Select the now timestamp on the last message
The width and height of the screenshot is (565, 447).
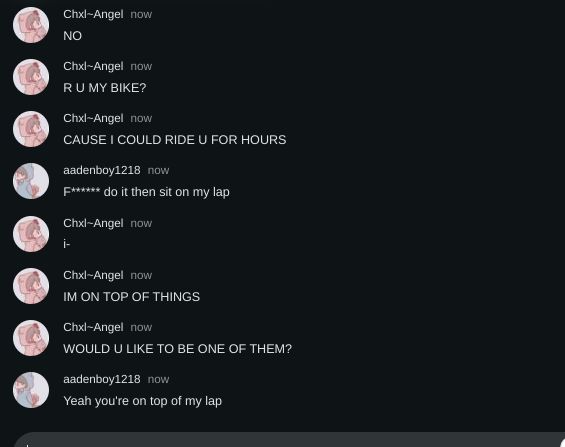159,379
